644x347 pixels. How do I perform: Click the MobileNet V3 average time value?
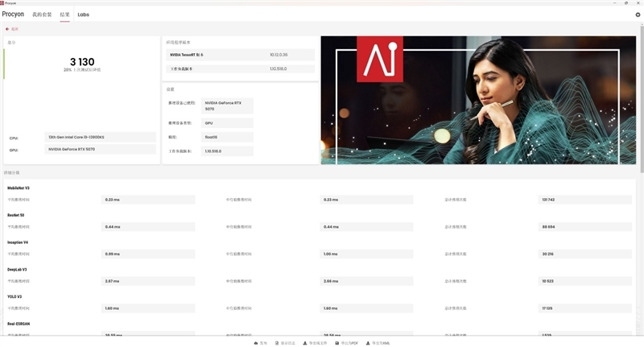(x=148, y=199)
